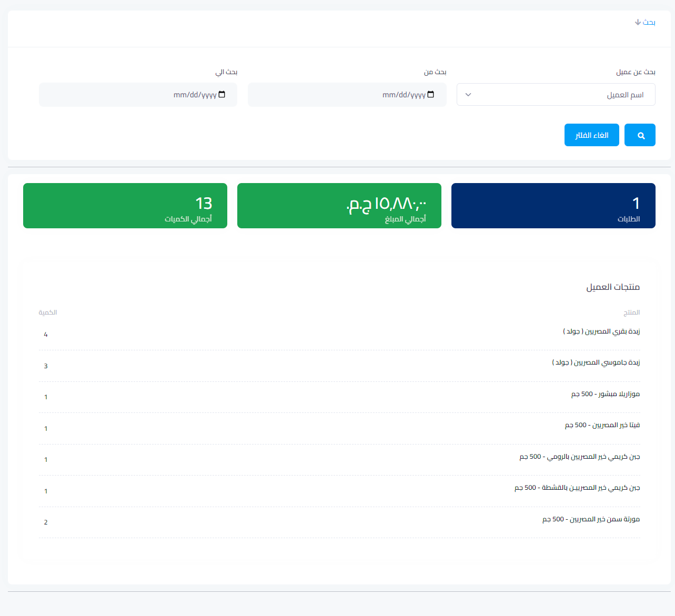This screenshot has width=675, height=616.
Task: Click quantity 3 for زبدة جاموسي
Action: click(46, 366)
